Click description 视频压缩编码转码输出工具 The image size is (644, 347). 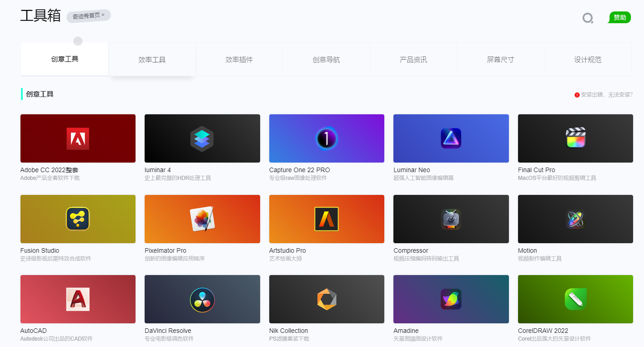[x=426, y=259]
